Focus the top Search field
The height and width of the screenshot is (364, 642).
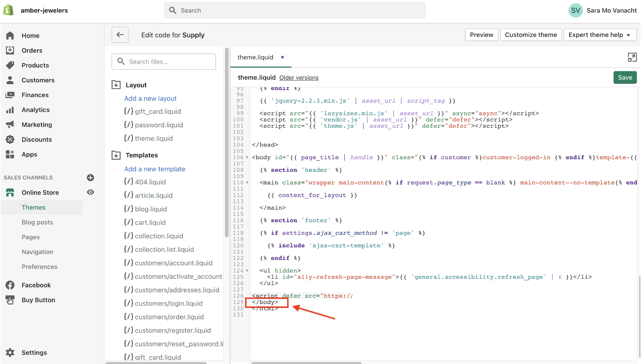[x=294, y=10]
